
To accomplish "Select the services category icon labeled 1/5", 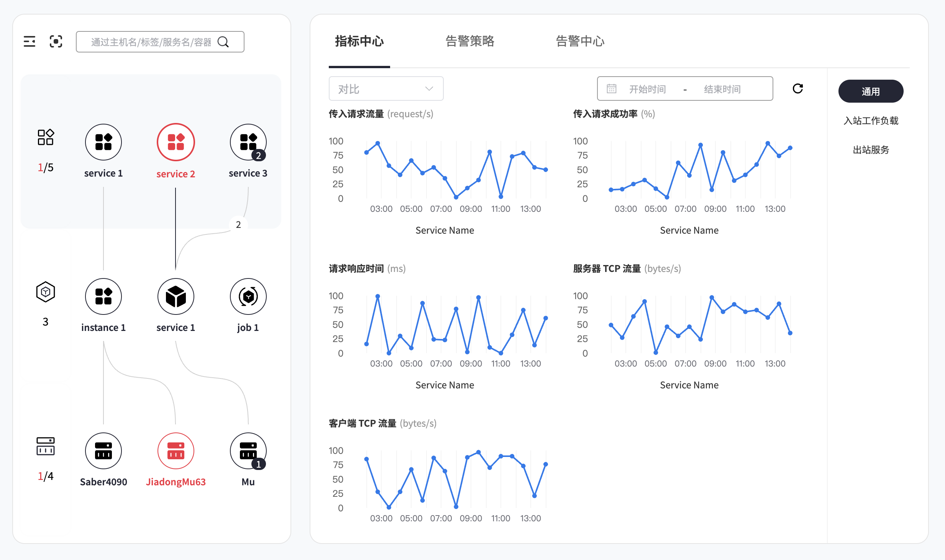I will point(46,137).
